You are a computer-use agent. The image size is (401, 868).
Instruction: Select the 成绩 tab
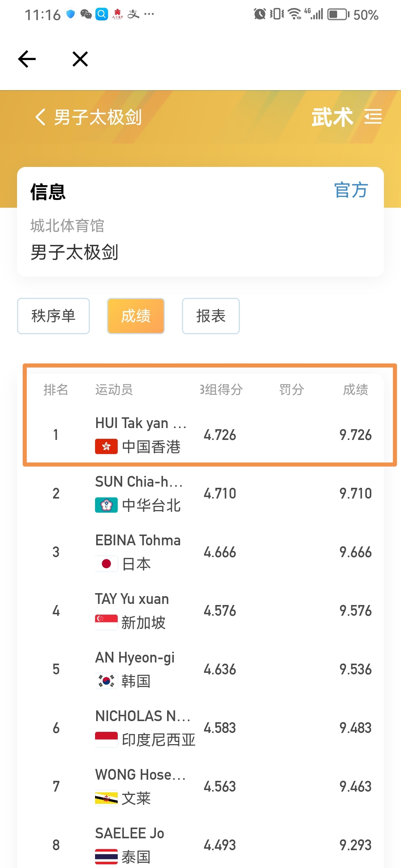[x=136, y=316]
